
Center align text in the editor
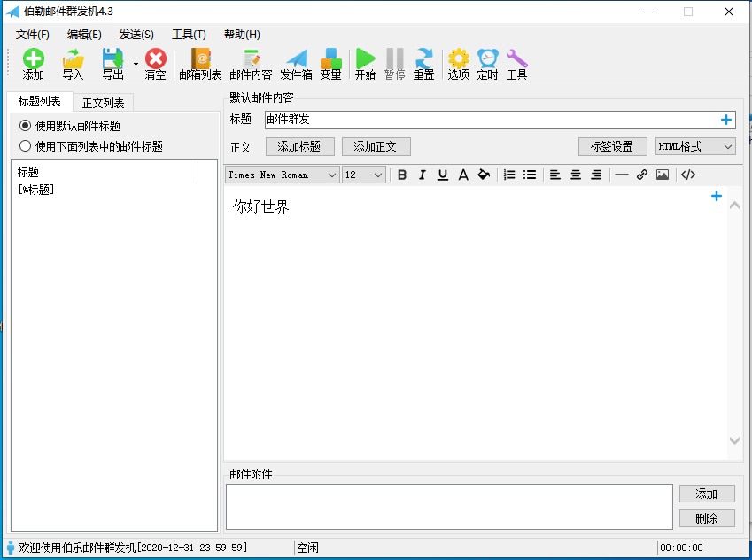coord(576,175)
